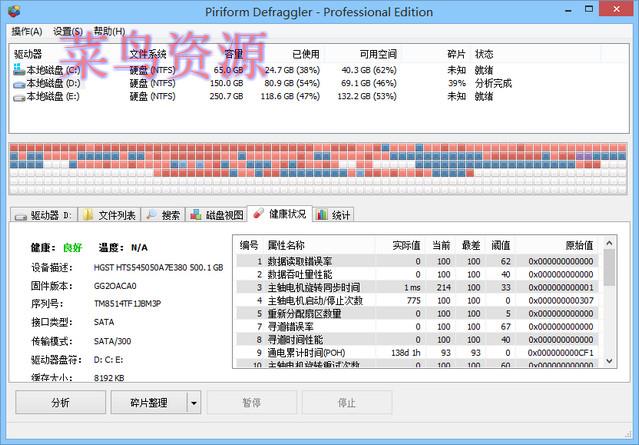Image resolution: width=639 pixels, height=445 pixels.
Task: Select the 寻道错误率 attribute row
Action: click(x=417, y=326)
